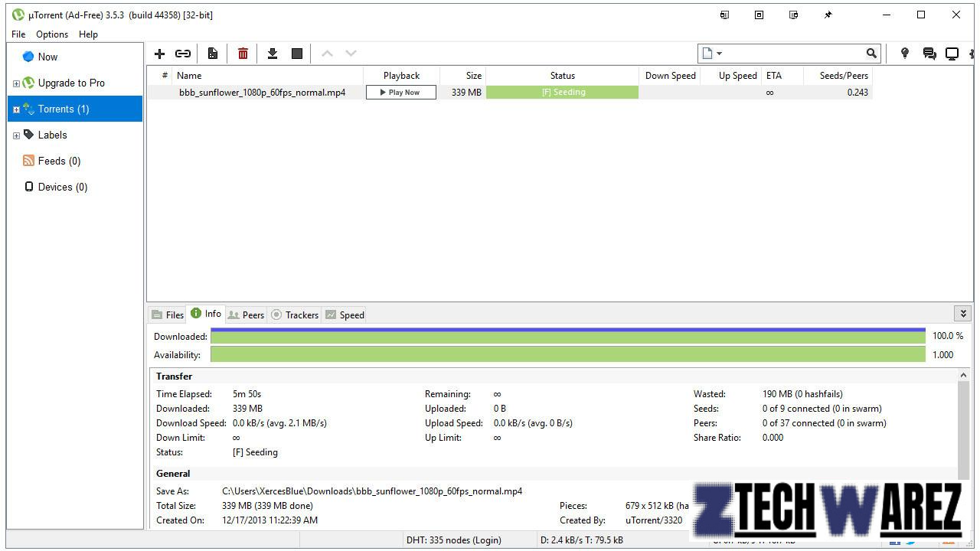Remove torrent with red trash icon
980x551 pixels.
[x=243, y=54]
